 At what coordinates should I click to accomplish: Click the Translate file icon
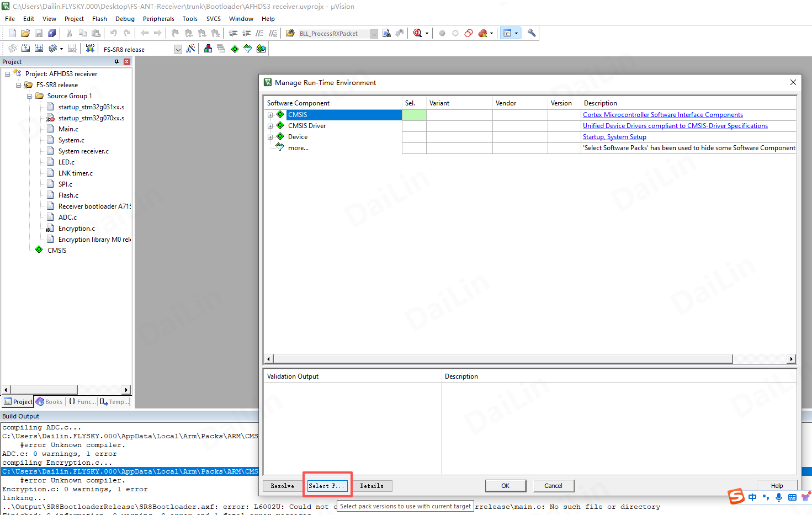tap(12, 49)
